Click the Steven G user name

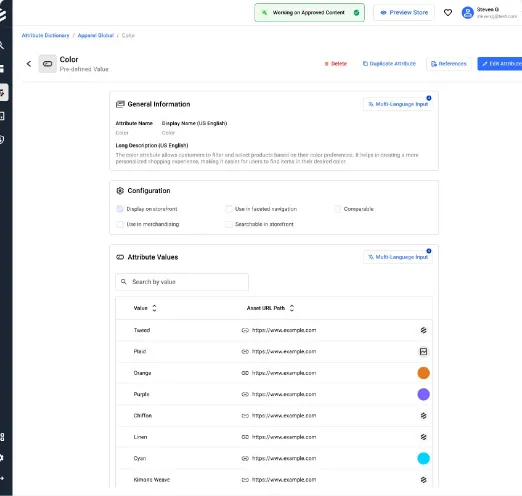click(487, 9)
